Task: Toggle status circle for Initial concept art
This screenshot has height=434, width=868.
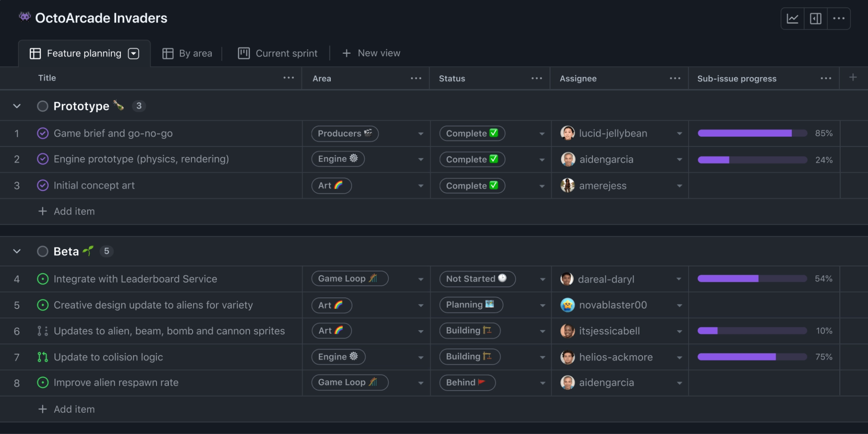Action: coord(43,185)
